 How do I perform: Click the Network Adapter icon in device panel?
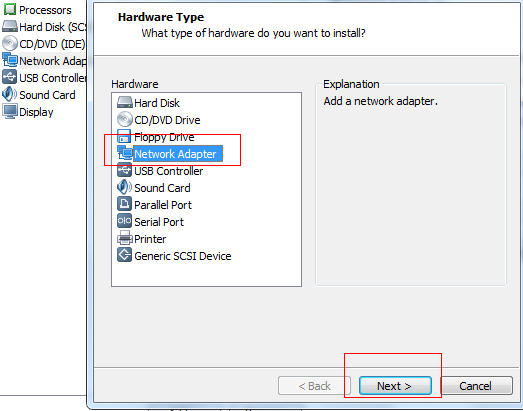pos(10,60)
